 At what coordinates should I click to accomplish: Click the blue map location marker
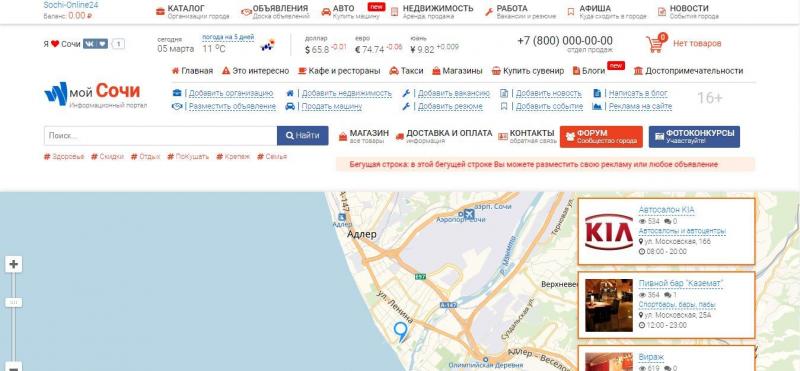[x=401, y=332]
